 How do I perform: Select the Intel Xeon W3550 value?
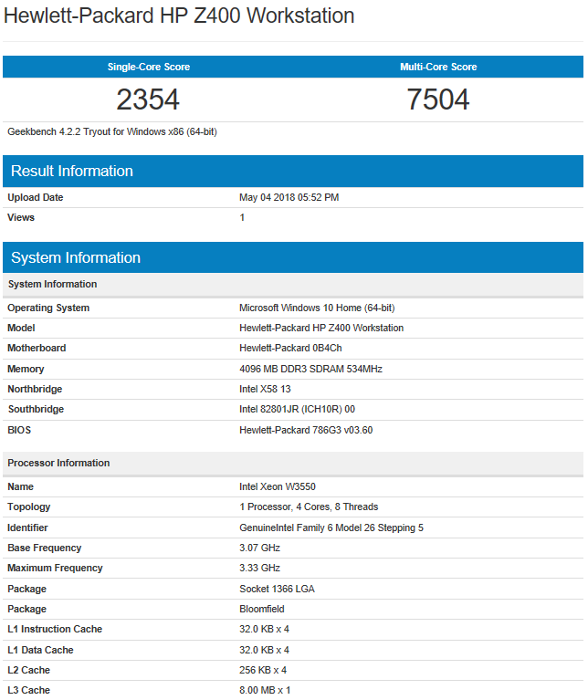click(x=278, y=487)
